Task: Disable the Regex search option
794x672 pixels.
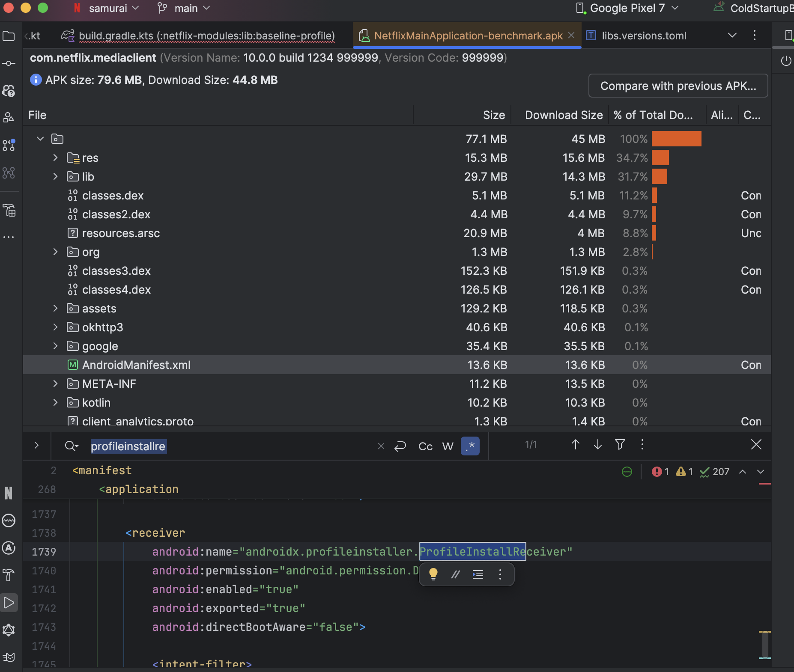Action: [470, 446]
